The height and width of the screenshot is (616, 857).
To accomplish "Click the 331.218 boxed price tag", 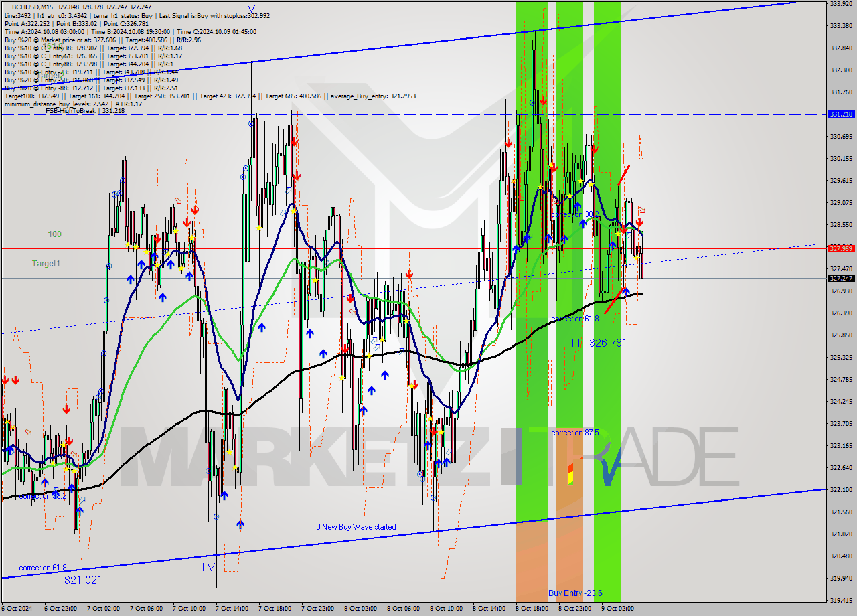I will (x=841, y=114).
